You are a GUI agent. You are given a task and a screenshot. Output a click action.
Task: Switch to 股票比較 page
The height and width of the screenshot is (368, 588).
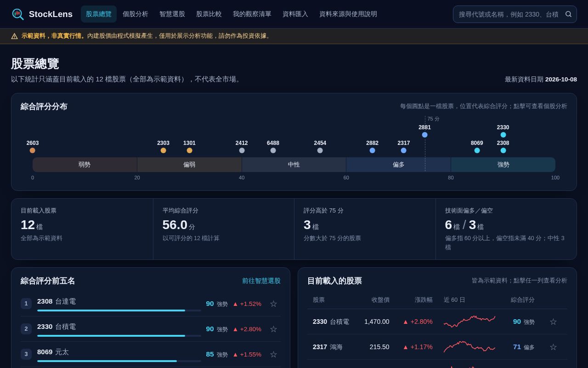click(209, 14)
